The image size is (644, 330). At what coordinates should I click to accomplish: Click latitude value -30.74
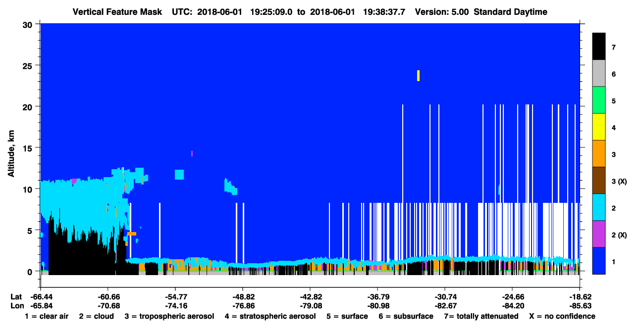point(445,297)
